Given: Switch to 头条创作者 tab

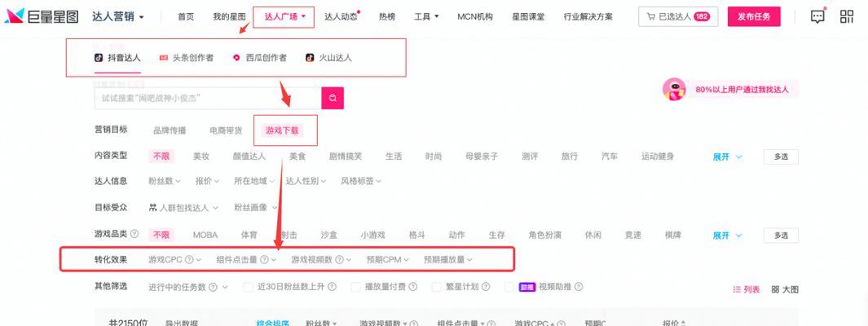Looking at the screenshot, I should click(187, 58).
